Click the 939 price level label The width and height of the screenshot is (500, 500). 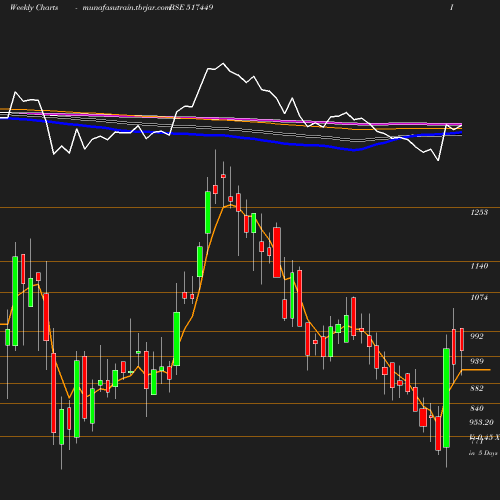pos(477,361)
